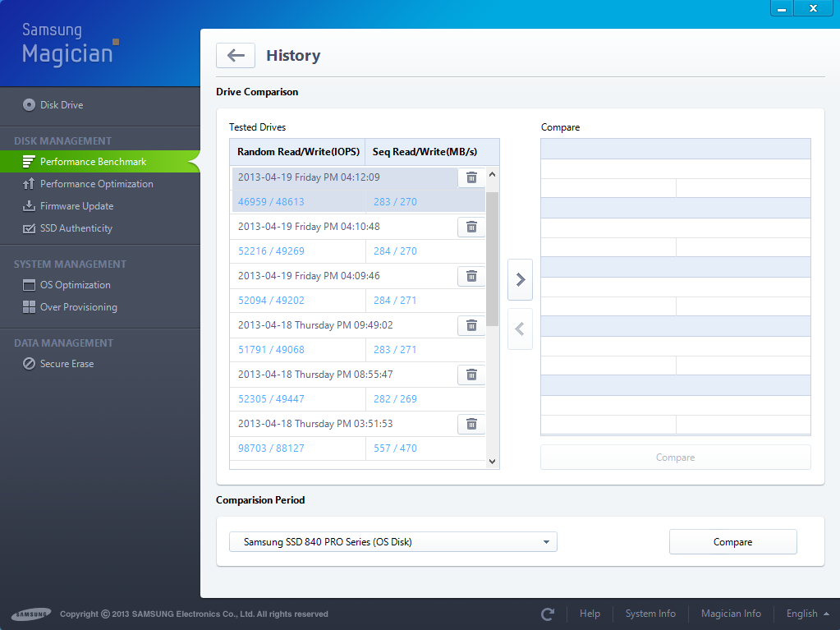Open the Samsung SSD 840 PRO Series dropdown

[393, 541]
